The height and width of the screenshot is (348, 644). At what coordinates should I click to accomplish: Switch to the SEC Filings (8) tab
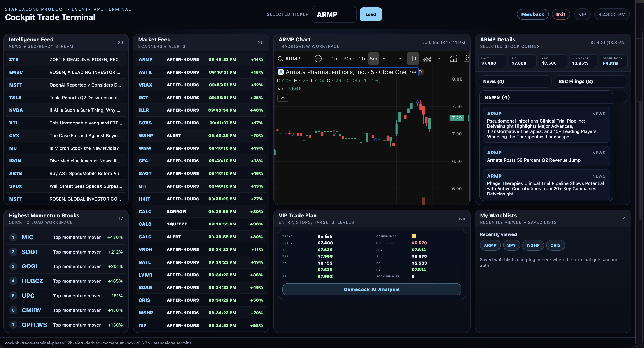coord(590,82)
